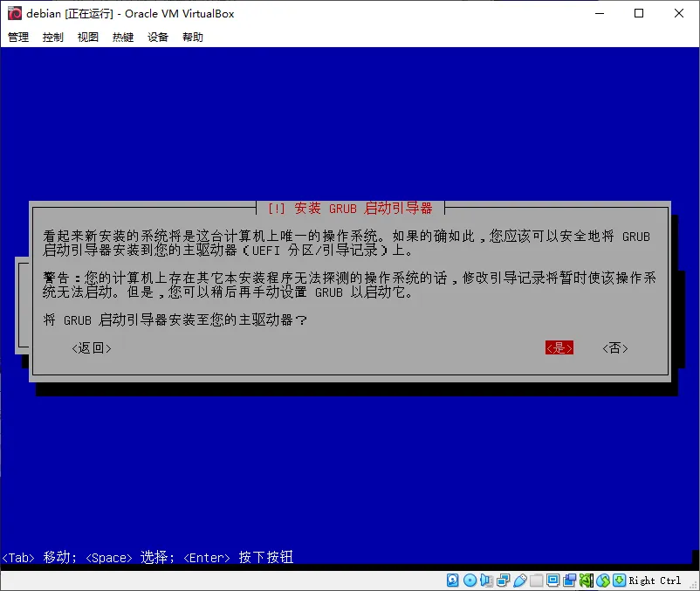700x591 pixels.
Task: Open the USB devices status icon
Action: click(519, 581)
